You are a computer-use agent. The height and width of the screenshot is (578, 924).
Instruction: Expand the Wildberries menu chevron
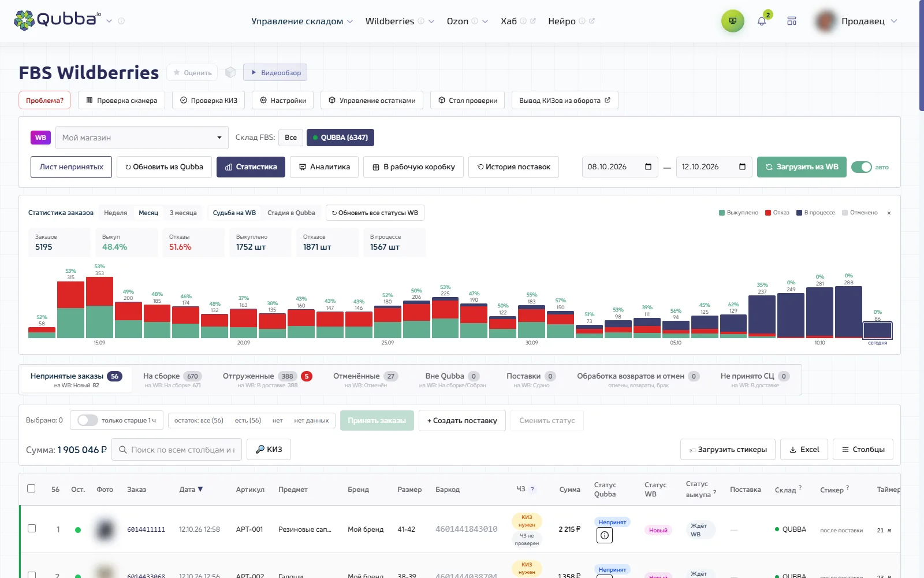(431, 21)
